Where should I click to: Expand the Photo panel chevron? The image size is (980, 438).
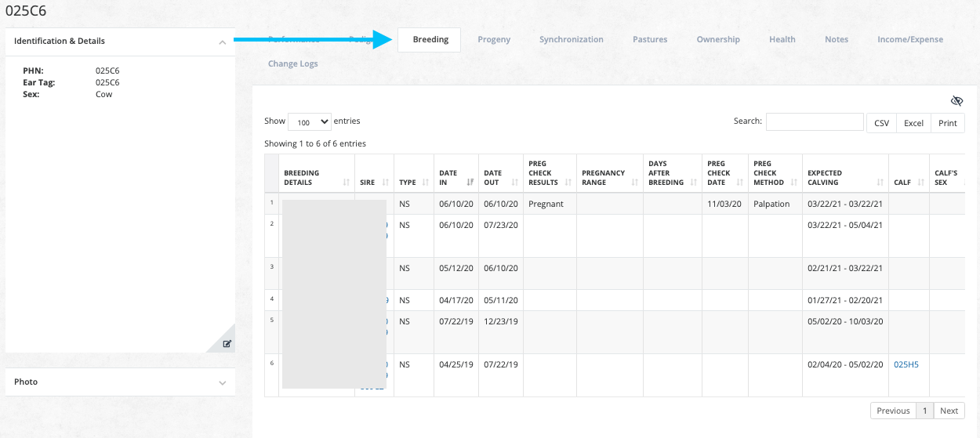pyautogui.click(x=223, y=383)
